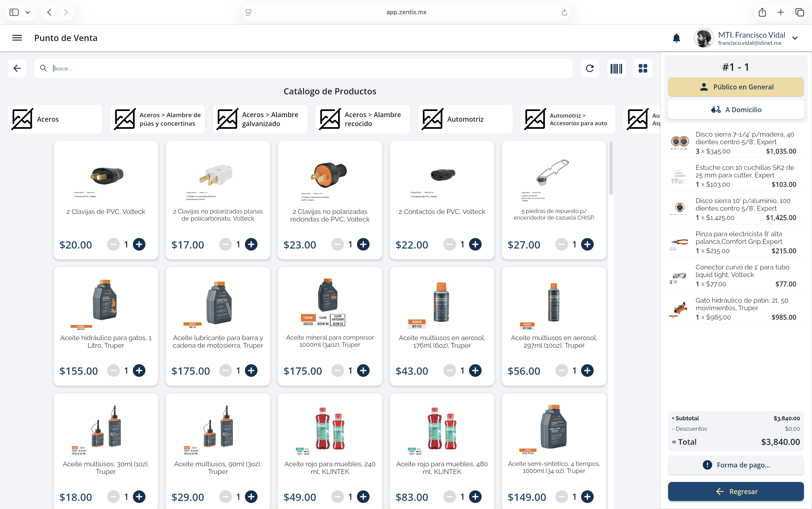Open the hamburger navigation menu
Screen dimensions: 812x509
point(17,38)
